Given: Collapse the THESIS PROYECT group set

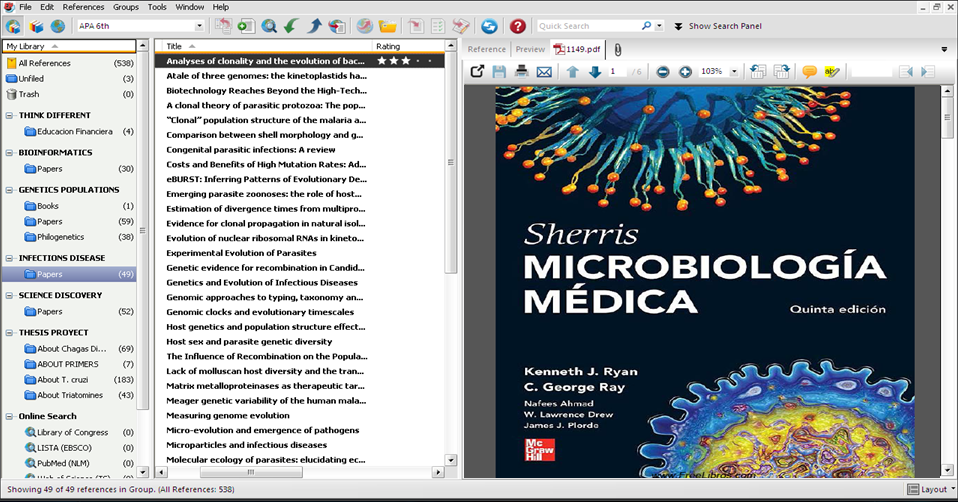Looking at the screenshot, I should pyautogui.click(x=9, y=333).
